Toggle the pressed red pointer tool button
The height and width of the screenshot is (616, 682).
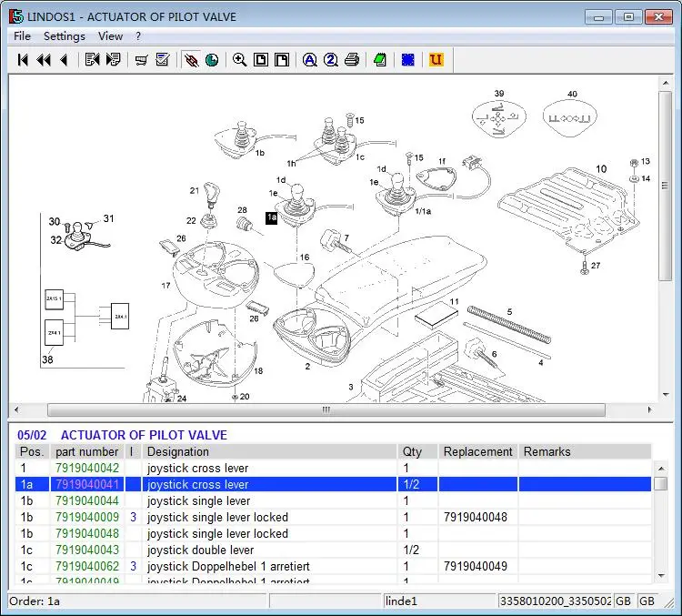[191, 60]
